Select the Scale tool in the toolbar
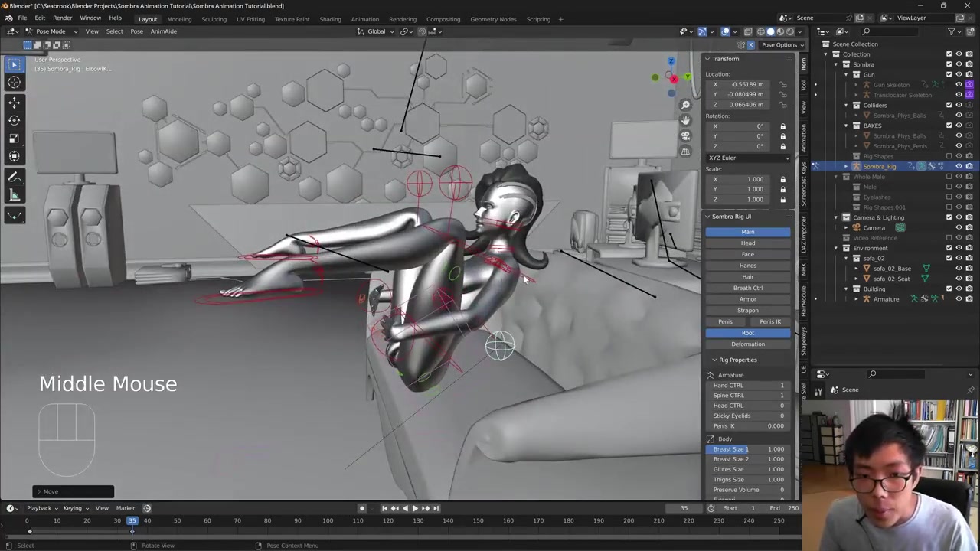The image size is (980, 551). click(x=14, y=139)
